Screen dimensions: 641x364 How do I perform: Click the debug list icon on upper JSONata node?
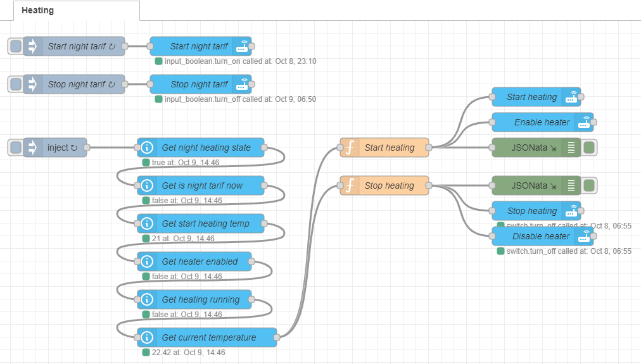571,147
